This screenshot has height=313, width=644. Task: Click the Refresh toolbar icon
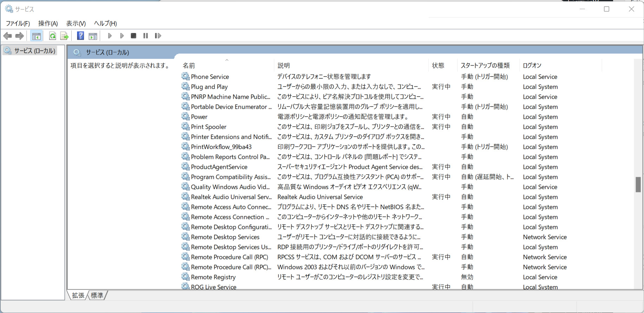52,36
